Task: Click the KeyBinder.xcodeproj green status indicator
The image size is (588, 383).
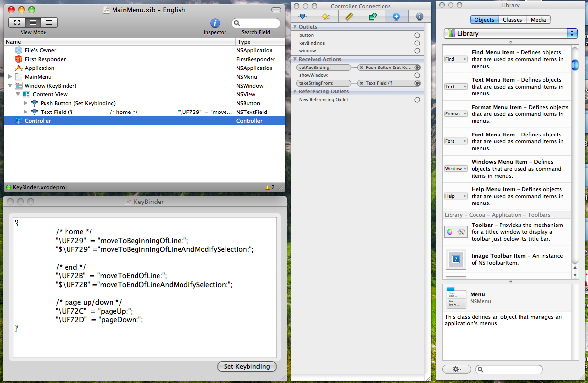Action: [8, 187]
